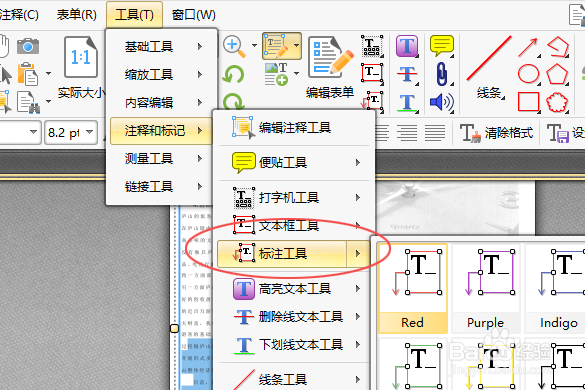Screen dimensions: 585x390
Task: Select the edit content tool icon
Action: (x=276, y=46)
